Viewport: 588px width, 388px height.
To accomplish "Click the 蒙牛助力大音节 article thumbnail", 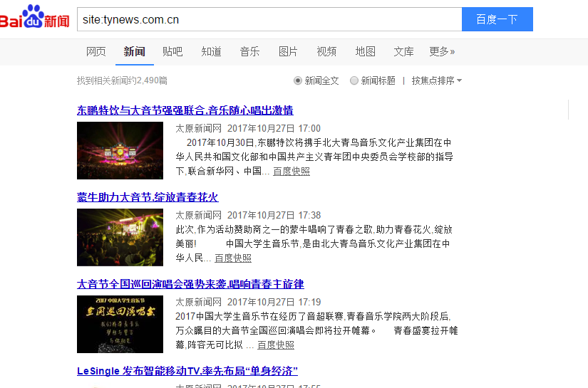I will click(x=120, y=237).
